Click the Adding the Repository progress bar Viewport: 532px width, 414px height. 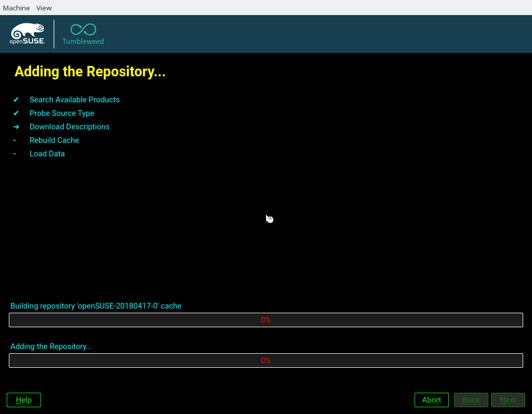(265, 360)
